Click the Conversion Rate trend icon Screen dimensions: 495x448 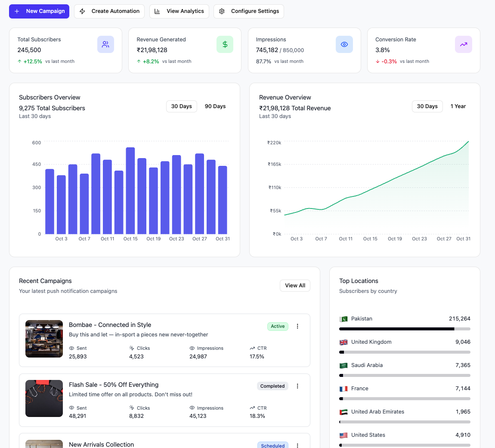pyautogui.click(x=463, y=44)
